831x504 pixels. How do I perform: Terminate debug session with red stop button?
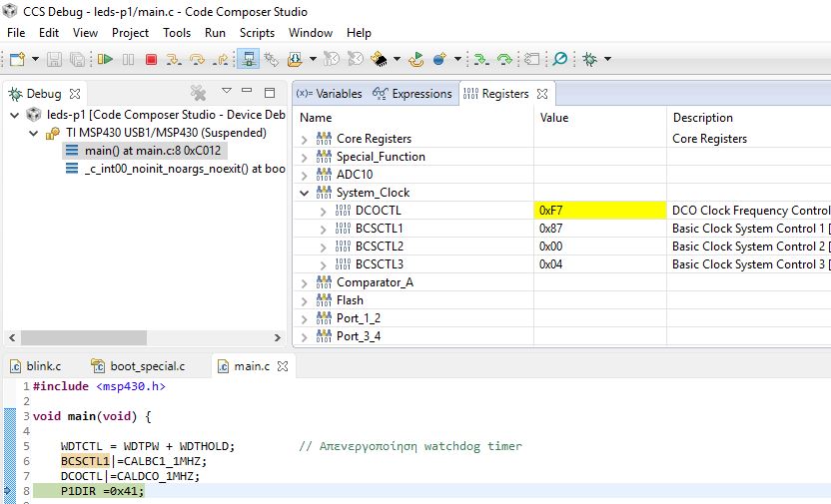[151, 59]
